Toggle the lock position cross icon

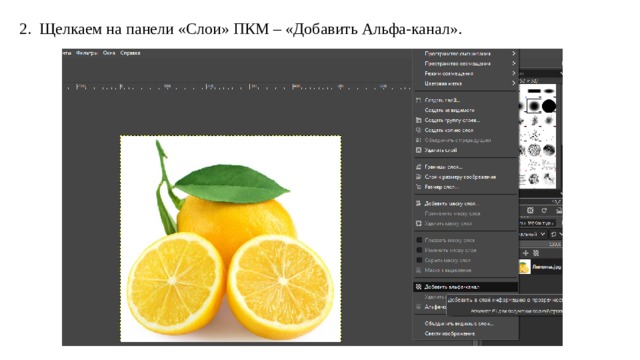(x=526, y=253)
